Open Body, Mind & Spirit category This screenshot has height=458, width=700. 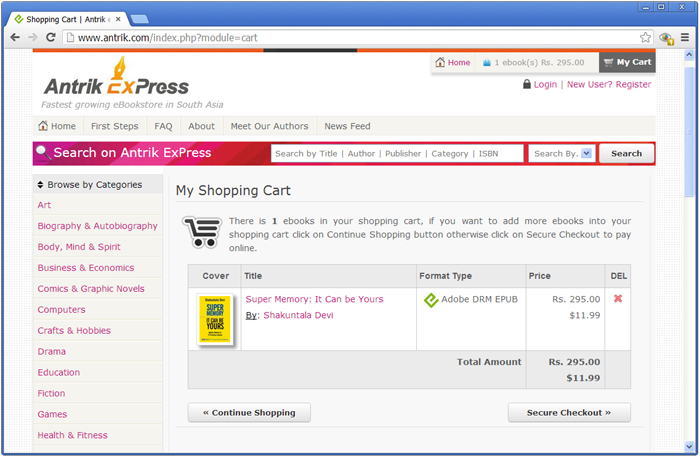79,247
